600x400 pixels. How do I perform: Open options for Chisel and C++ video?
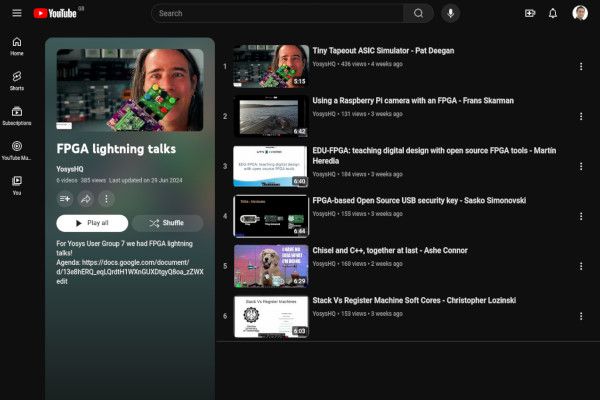tap(581, 267)
